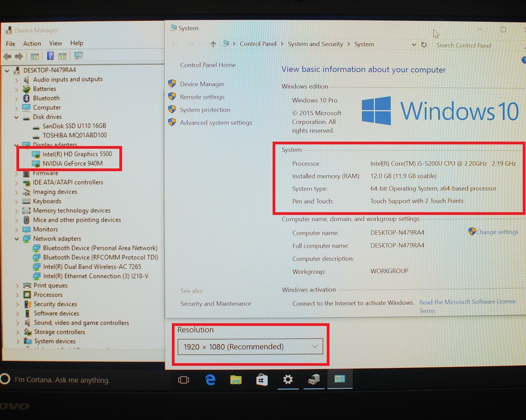The height and width of the screenshot is (420, 526).
Task: Select Software devices category
Action: click(x=56, y=313)
